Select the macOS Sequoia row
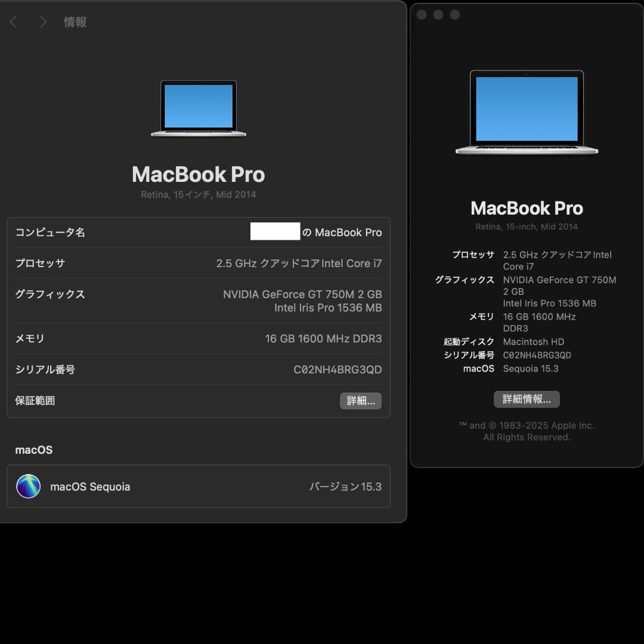 (199, 487)
